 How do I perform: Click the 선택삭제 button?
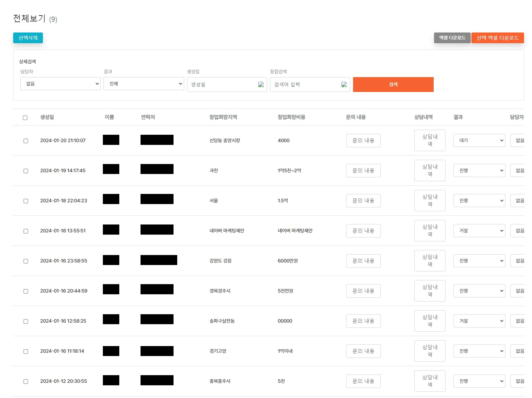[x=28, y=38]
